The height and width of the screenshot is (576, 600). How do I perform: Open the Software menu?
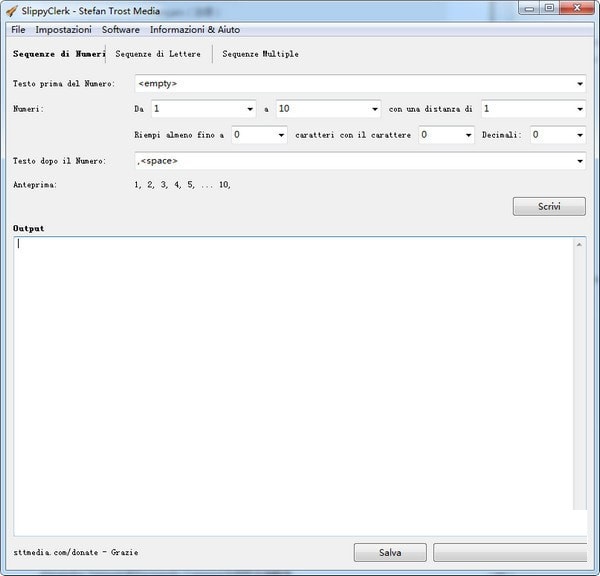point(121,30)
